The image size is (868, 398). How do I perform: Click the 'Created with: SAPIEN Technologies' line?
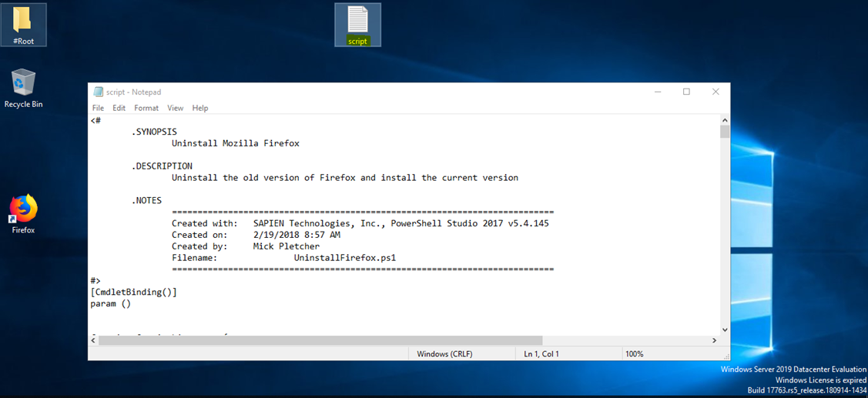[360, 223]
